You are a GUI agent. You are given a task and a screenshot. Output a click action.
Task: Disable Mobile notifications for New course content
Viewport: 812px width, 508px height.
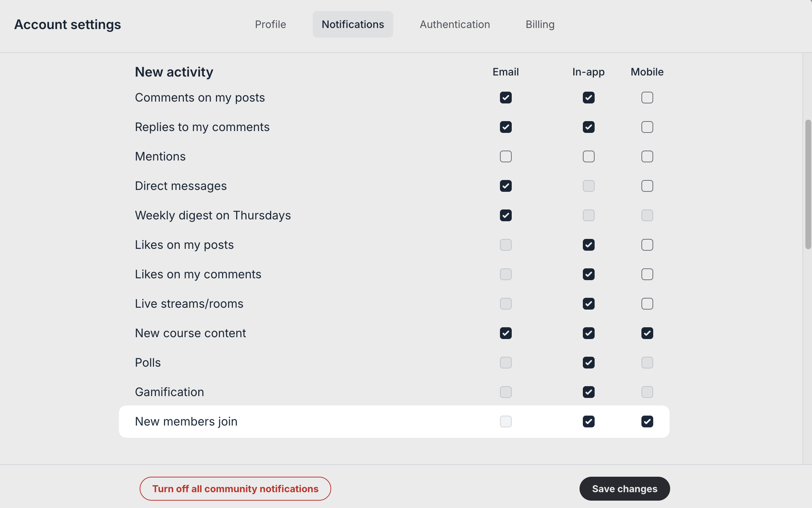click(647, 333)
